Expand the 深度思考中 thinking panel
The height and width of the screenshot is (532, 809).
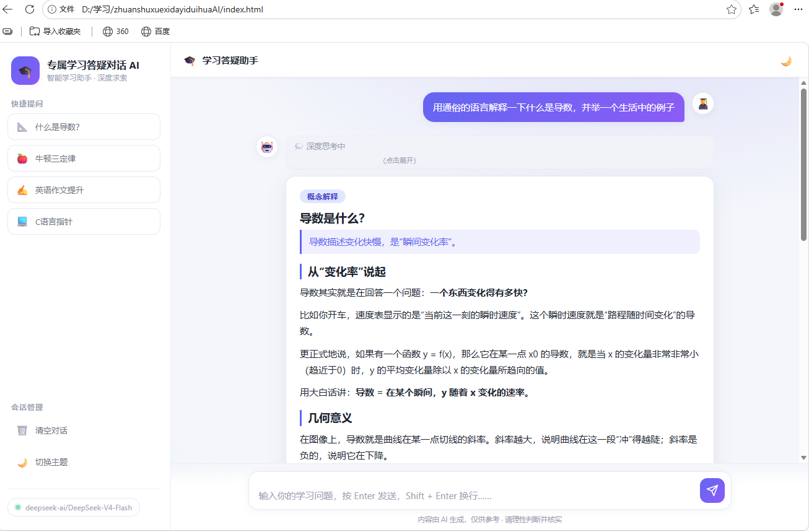point(499,152)
